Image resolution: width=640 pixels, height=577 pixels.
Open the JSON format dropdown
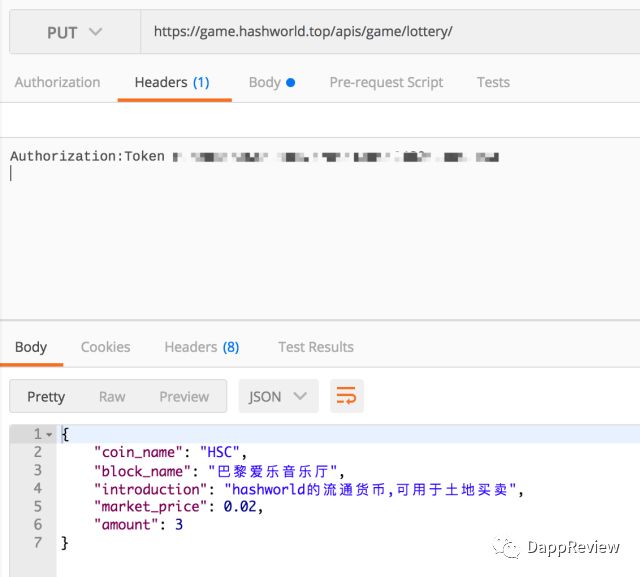pos(278,396)
